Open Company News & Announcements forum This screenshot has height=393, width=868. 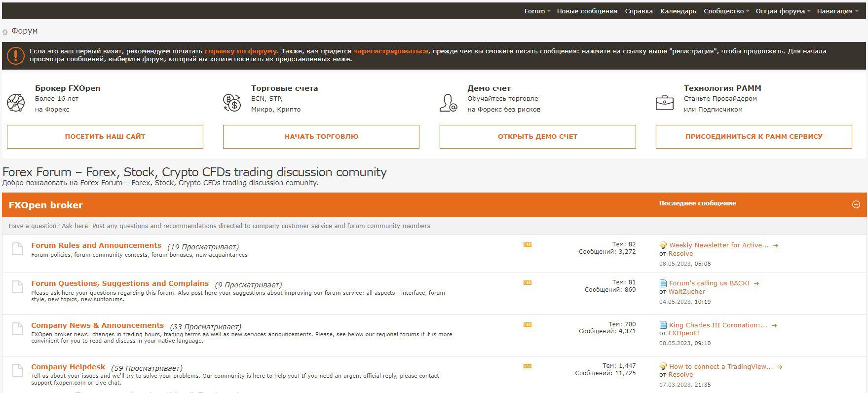pyautogui.click(x=97, y=325)
